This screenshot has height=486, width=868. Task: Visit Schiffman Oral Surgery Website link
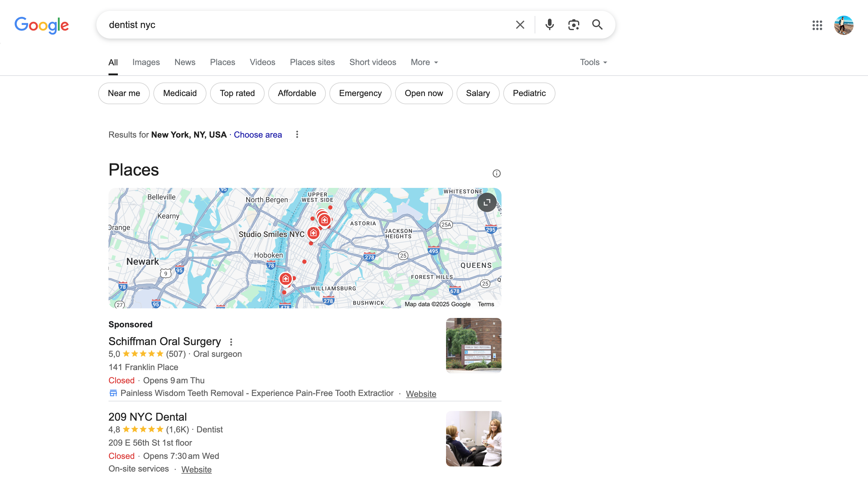[421, 394]
